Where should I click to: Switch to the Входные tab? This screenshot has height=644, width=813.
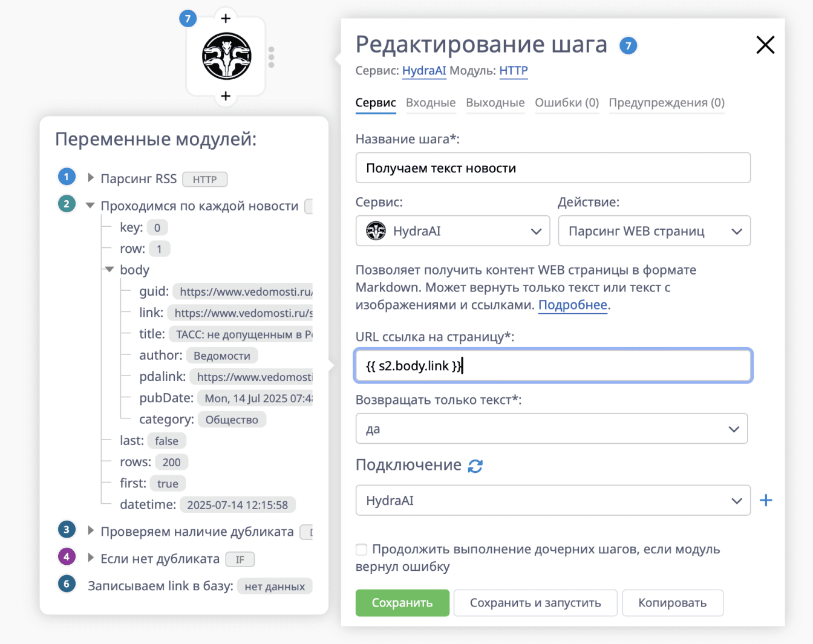pos(431,103)
